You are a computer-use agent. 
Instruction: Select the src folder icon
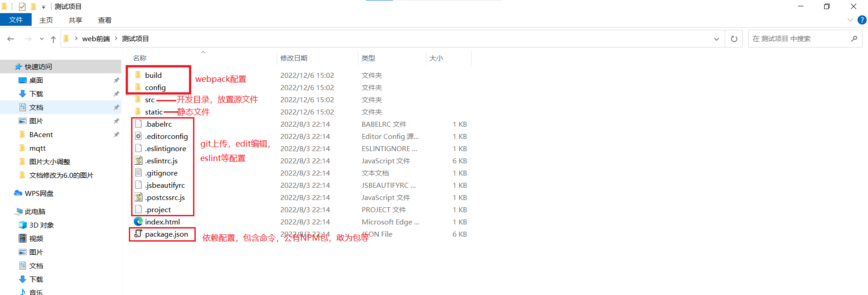coord(138,99)
